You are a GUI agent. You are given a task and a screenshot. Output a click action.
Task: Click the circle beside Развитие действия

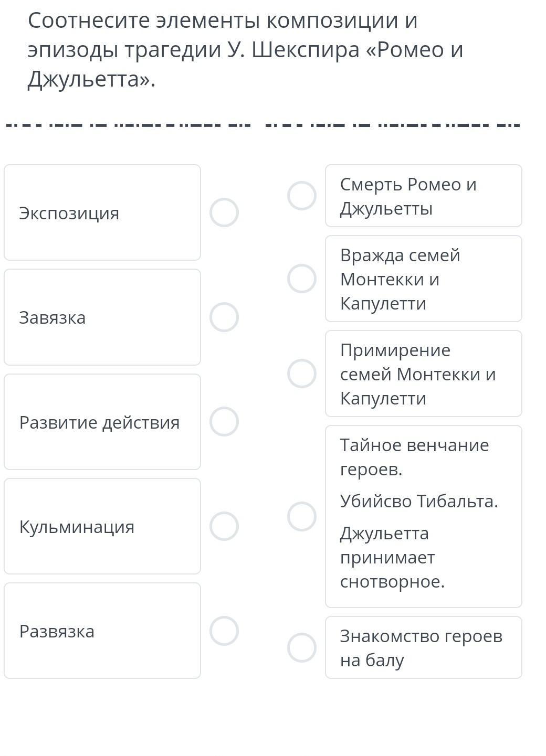coord(224,421)
